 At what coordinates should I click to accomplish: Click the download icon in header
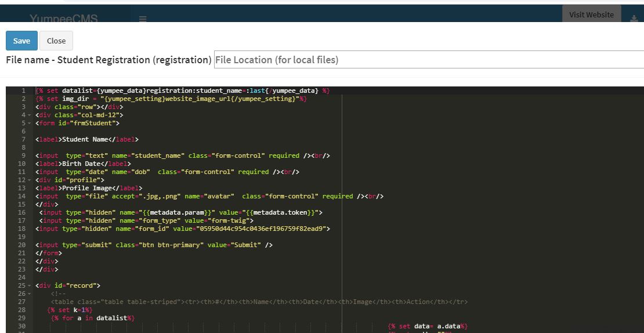click(634, 19)
